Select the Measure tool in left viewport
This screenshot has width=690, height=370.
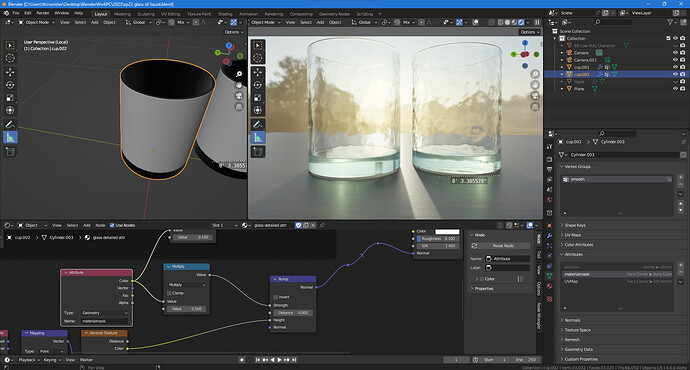(10, 137)
